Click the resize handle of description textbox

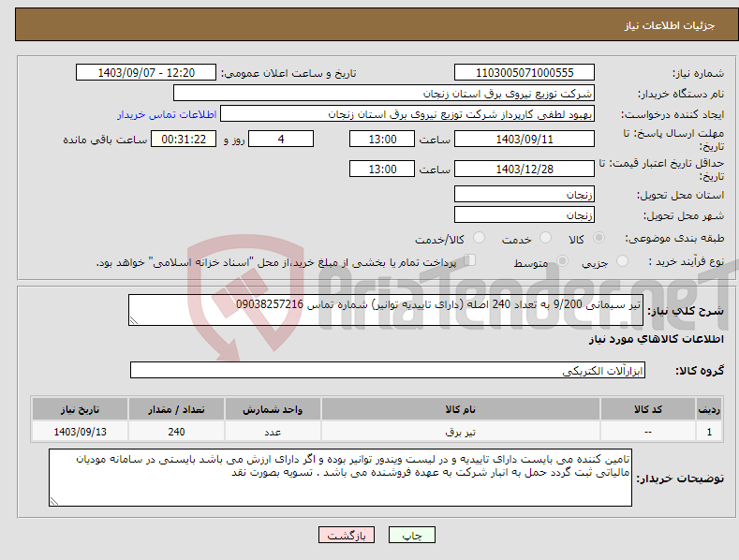pos(134,320)
